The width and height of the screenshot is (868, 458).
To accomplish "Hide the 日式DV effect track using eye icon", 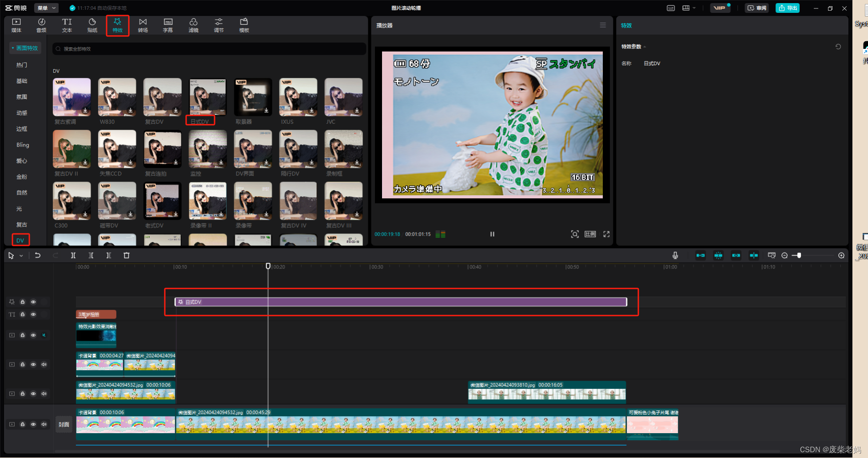I will click(33, 302).
